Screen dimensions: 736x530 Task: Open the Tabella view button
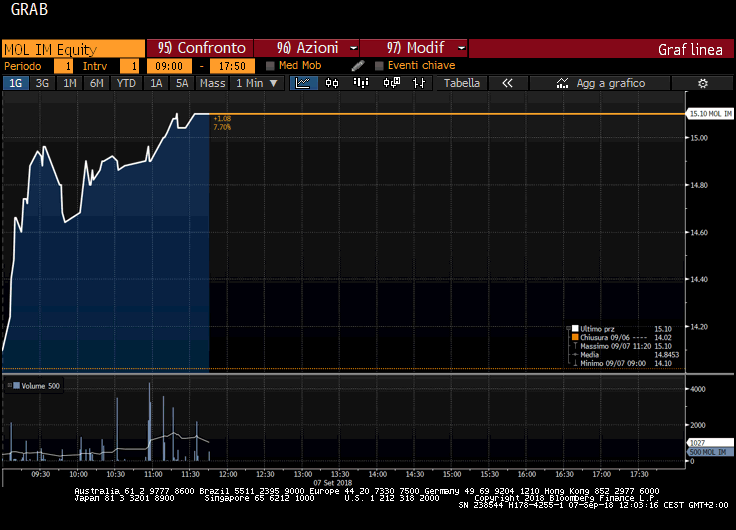click(x=462, y=83)
